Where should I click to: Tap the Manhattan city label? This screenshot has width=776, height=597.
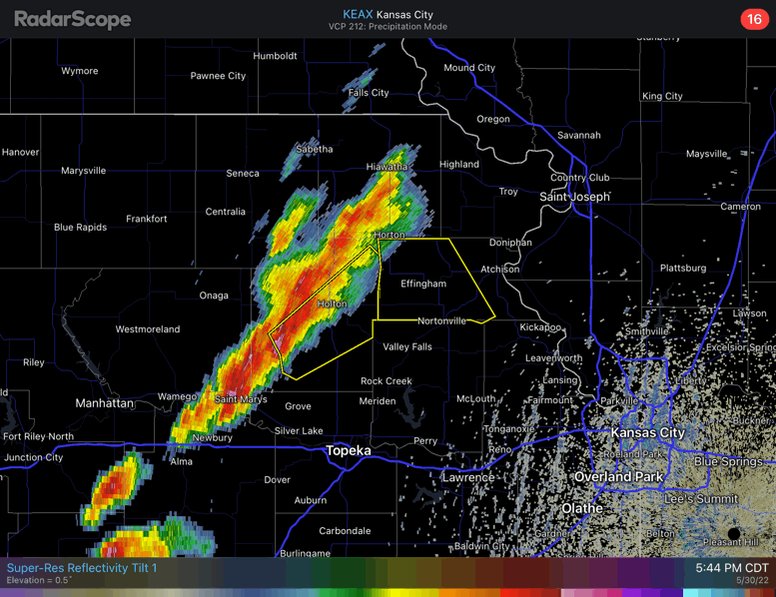tap(104, 403)
